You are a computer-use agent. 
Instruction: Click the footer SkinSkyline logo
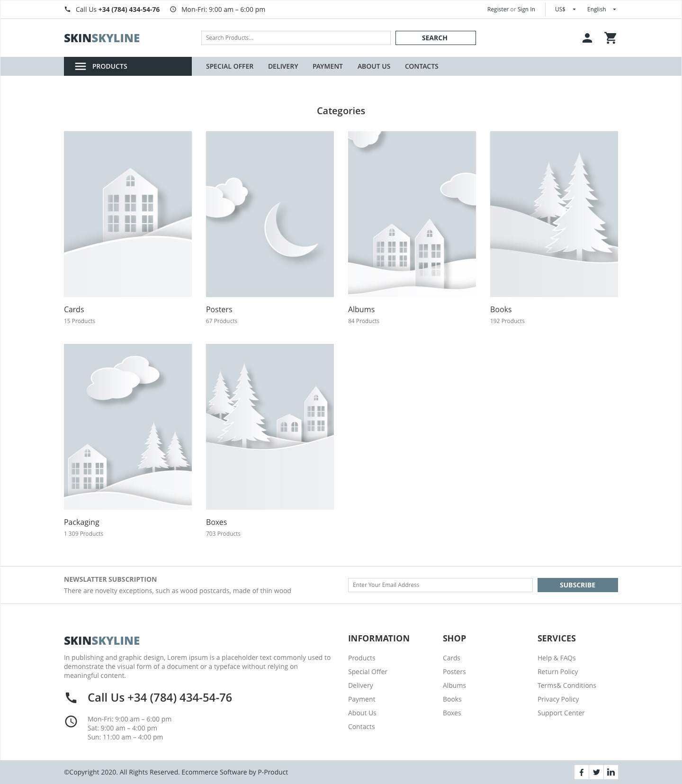pos(102,641)
